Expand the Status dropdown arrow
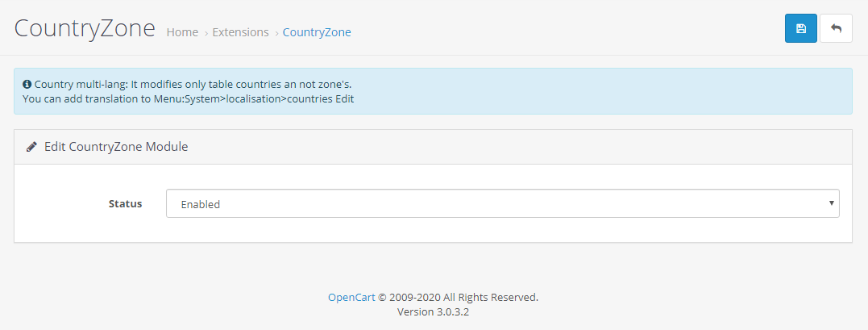This screenshot has height=330, width=868. [x=832, y=203]
